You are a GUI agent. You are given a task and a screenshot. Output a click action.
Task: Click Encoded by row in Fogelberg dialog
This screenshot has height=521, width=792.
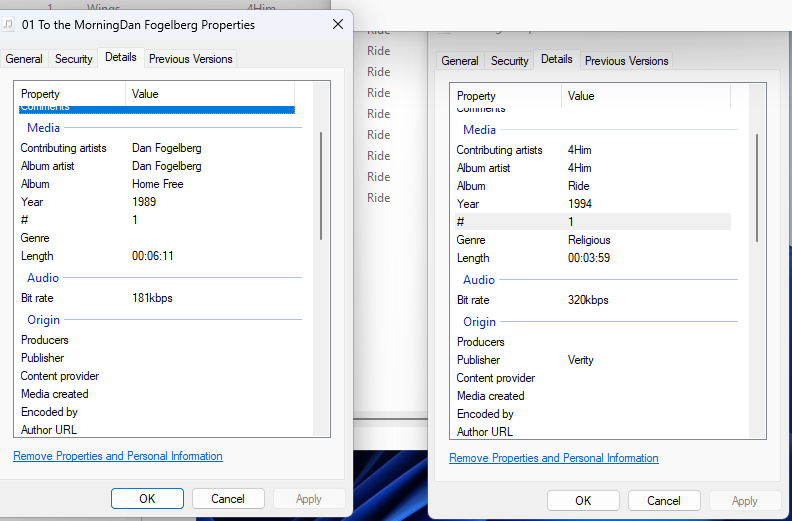[157, 412]
